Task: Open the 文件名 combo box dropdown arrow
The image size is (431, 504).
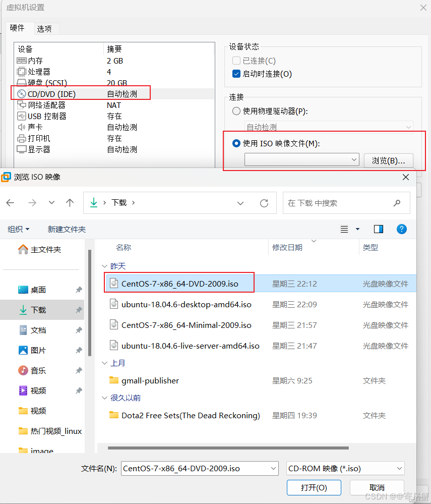Action: click(273, 468)
